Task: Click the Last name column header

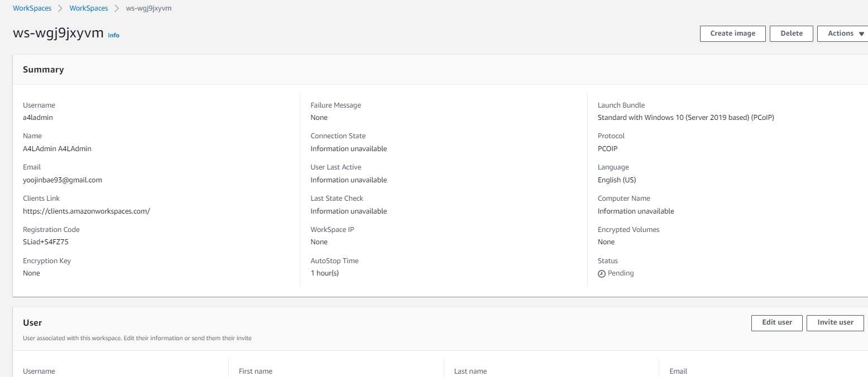Action: 470,371
